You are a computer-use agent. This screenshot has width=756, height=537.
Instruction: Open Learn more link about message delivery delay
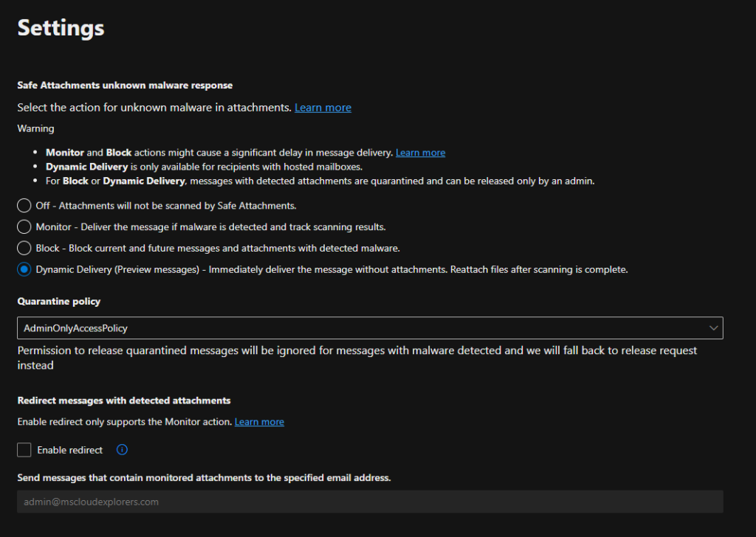coord(420,153)
